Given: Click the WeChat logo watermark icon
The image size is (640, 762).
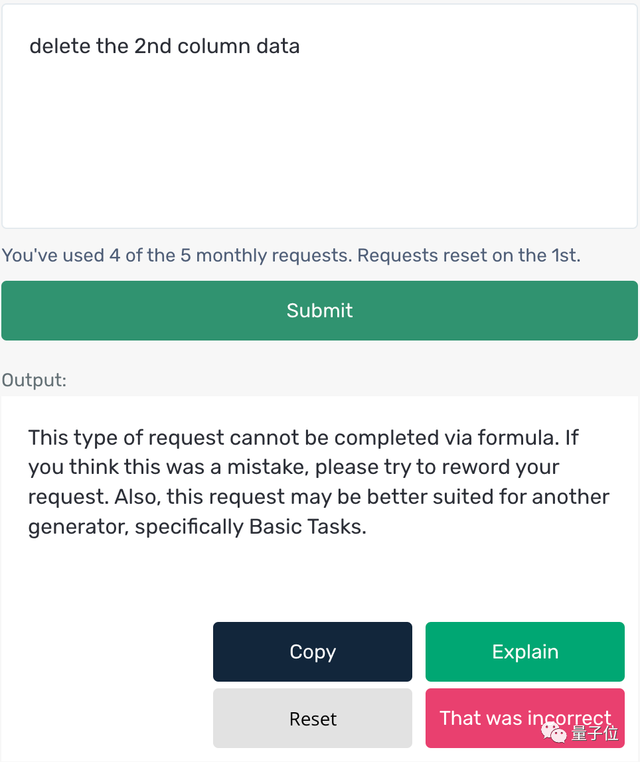Looking at the screenshot, I should tap(554, 732).
